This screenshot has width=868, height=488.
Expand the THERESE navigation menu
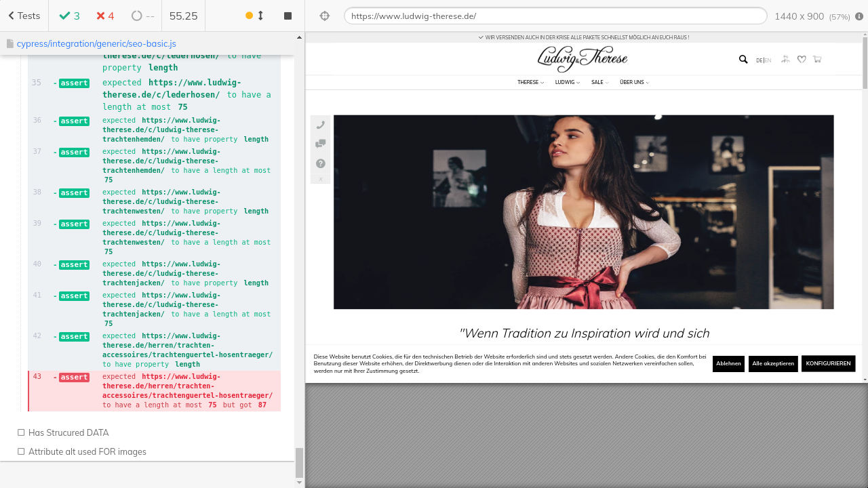pos(530,82)
